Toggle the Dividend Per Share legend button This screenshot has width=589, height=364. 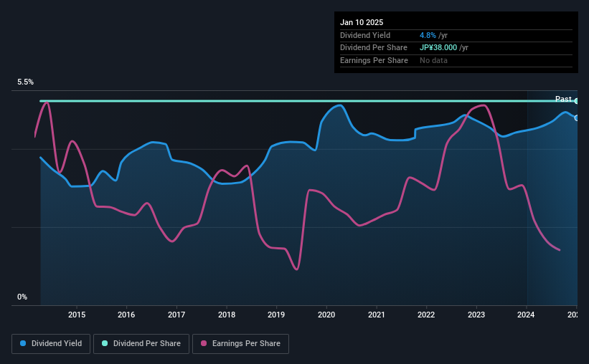[141, 344]
